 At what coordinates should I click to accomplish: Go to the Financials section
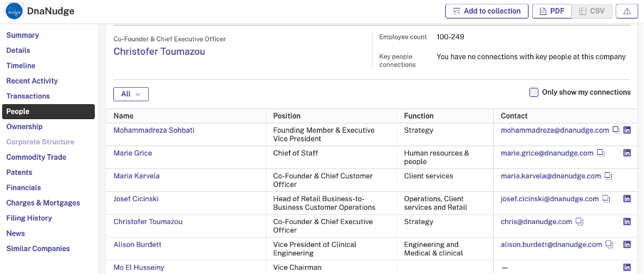tap(24, 188)
